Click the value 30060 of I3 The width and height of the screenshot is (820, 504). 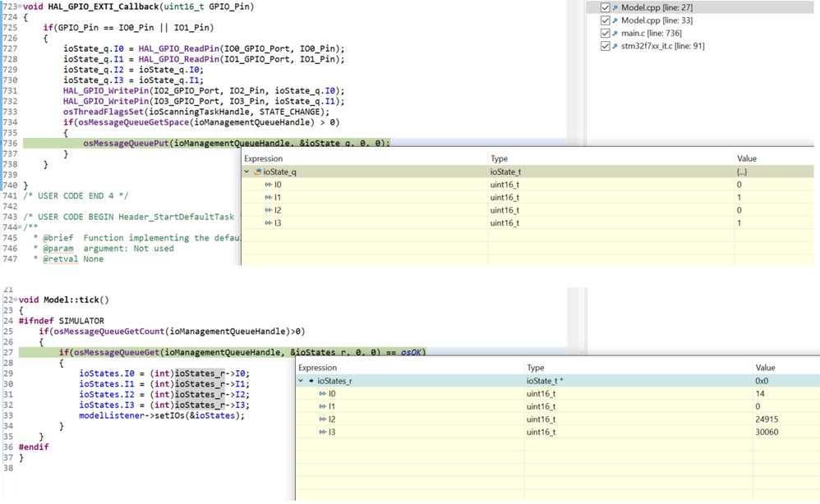pyautogui.click(x=767, y=432)
